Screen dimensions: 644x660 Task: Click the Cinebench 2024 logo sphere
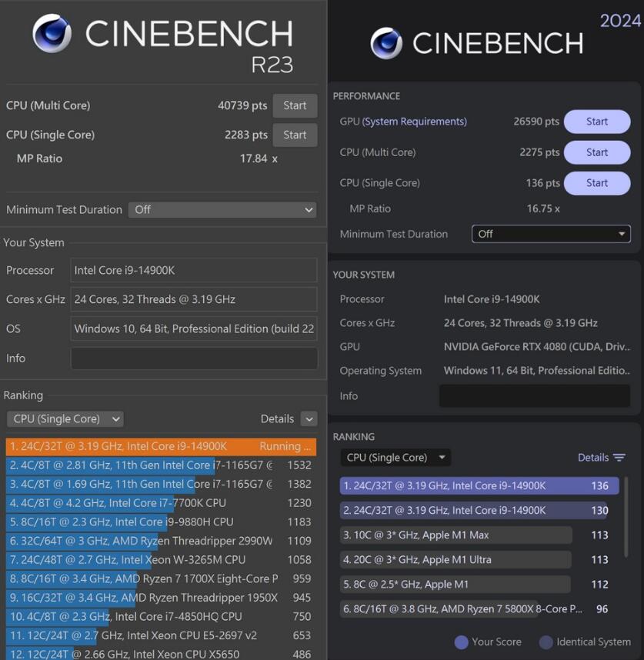386,43
